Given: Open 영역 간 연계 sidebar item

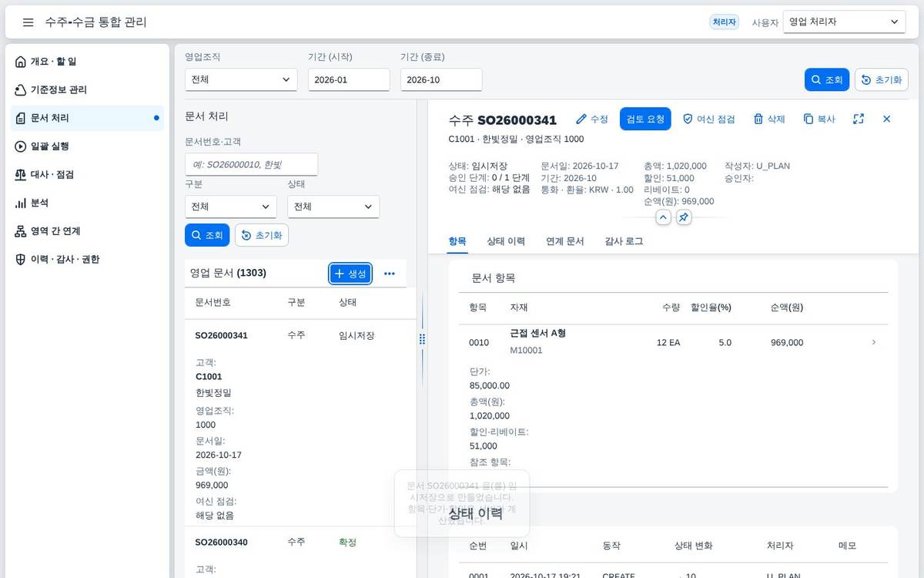Looking at the screenshot, I should pos(89,231).
